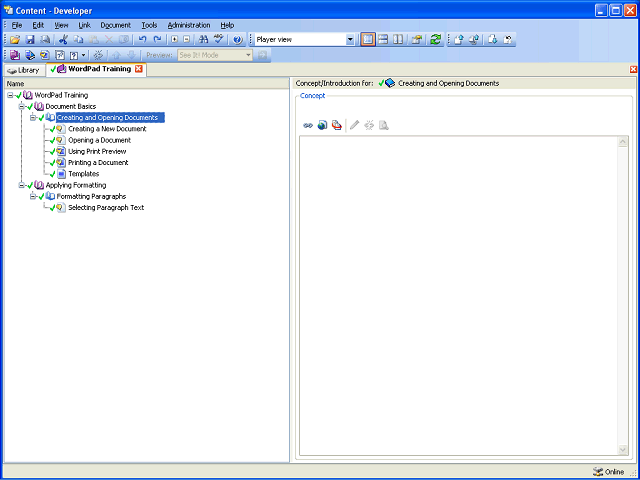
Task: Open the Preview mode See It! dropdown
Action: coord(248,55)
